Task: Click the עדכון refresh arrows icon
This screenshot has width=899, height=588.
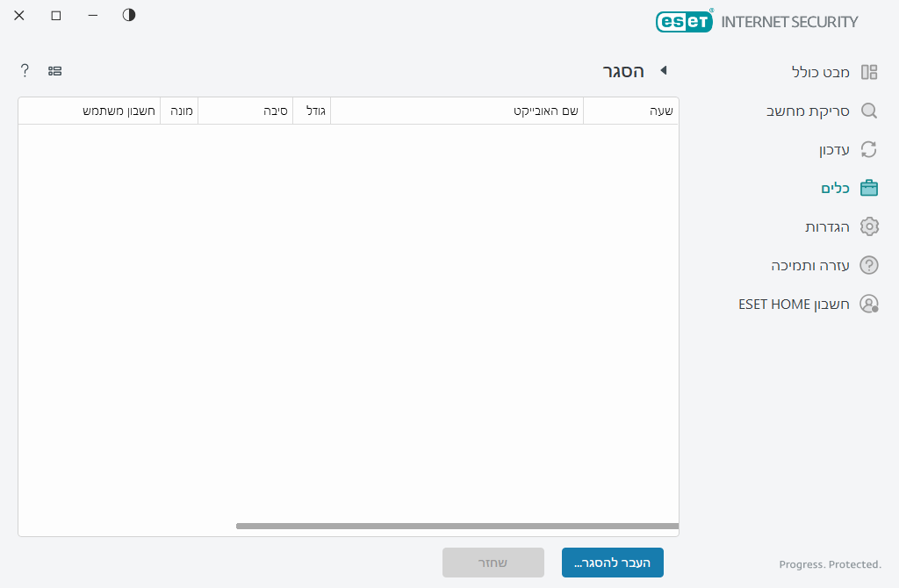Action: point(869,149)
